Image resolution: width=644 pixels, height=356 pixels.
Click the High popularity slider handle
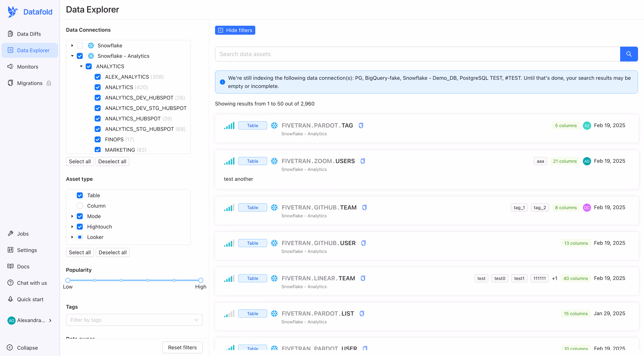[201, 280]
